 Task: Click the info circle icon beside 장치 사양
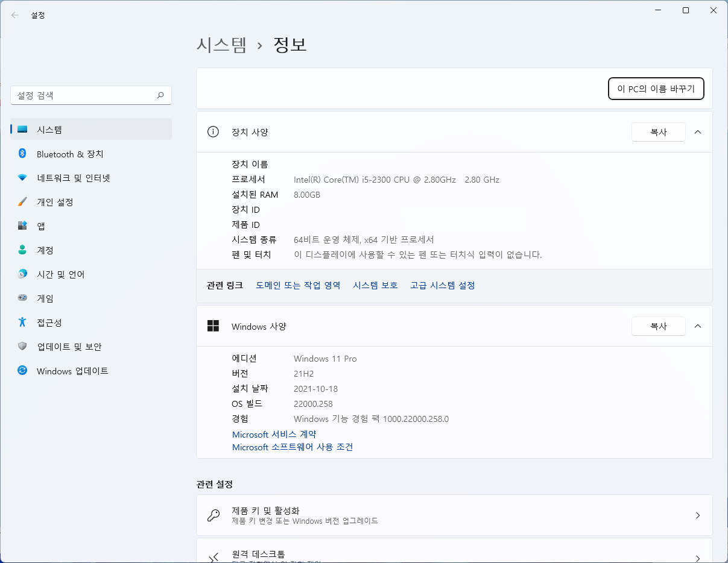(213, 132)
